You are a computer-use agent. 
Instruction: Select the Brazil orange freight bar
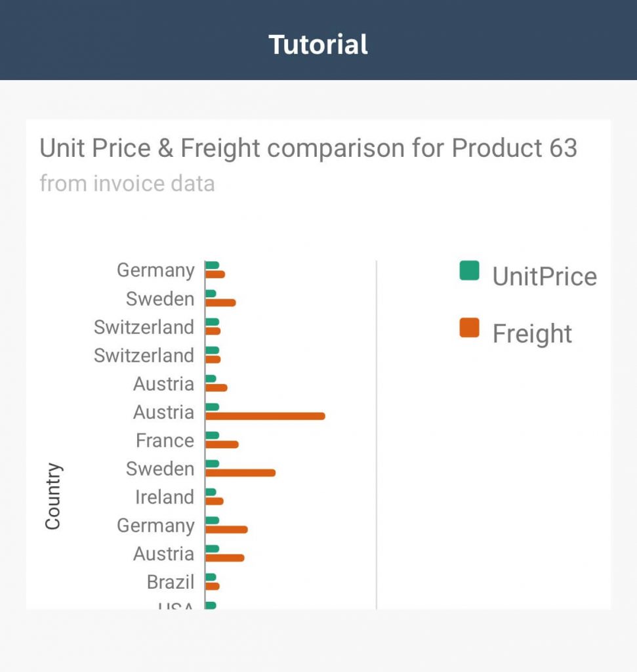click(213, 586)
